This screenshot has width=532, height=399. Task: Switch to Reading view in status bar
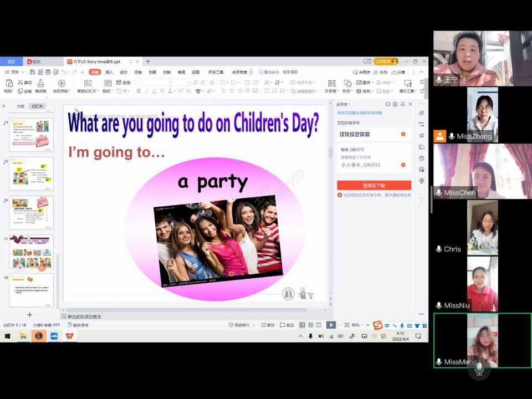click(x=319, y=325)
